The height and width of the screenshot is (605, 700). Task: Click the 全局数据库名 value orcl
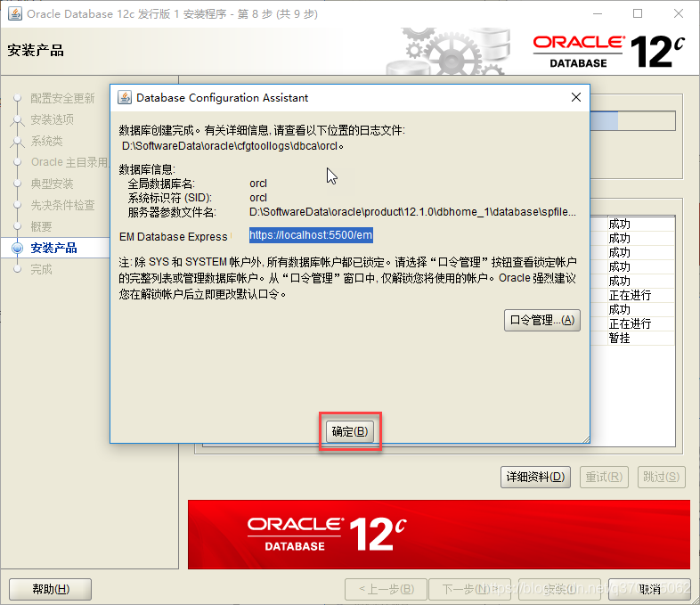pos(258,184)
